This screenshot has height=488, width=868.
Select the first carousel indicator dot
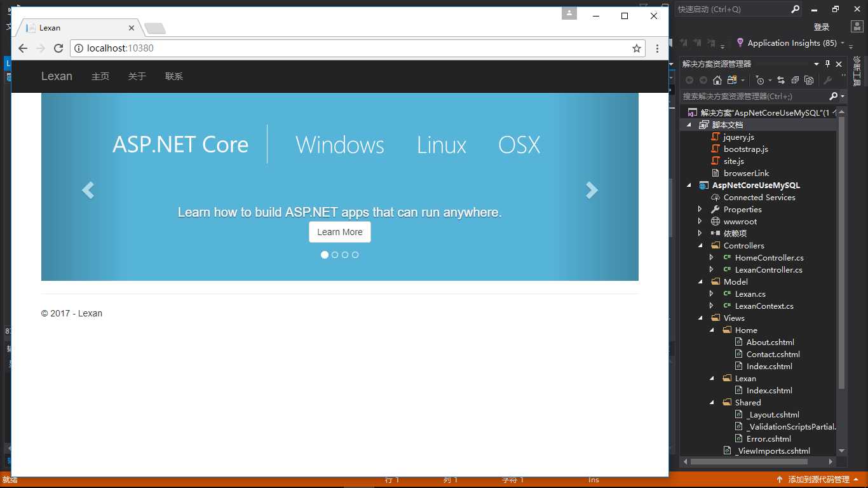tap(325, 255)
